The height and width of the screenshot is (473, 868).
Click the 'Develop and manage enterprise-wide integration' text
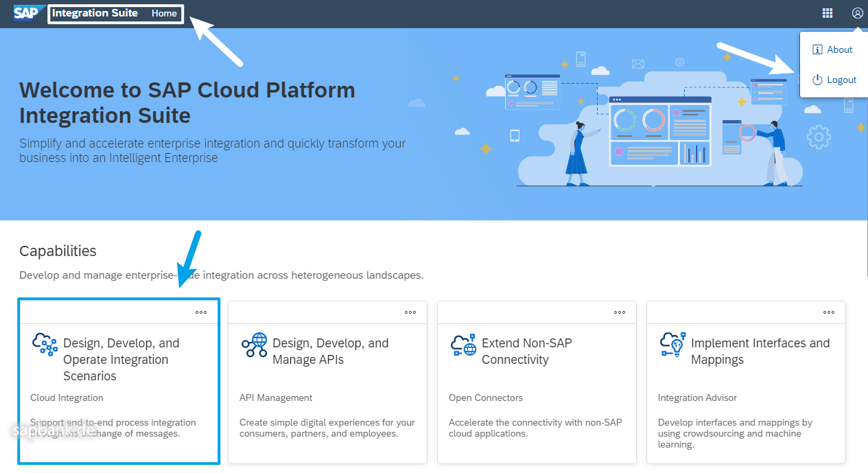tap(222, 275)
